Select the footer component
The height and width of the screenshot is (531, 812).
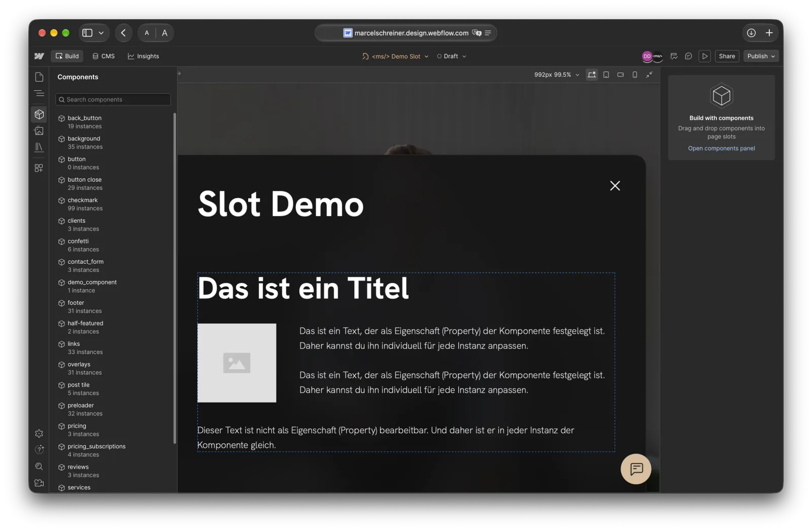tap(113, 307)
